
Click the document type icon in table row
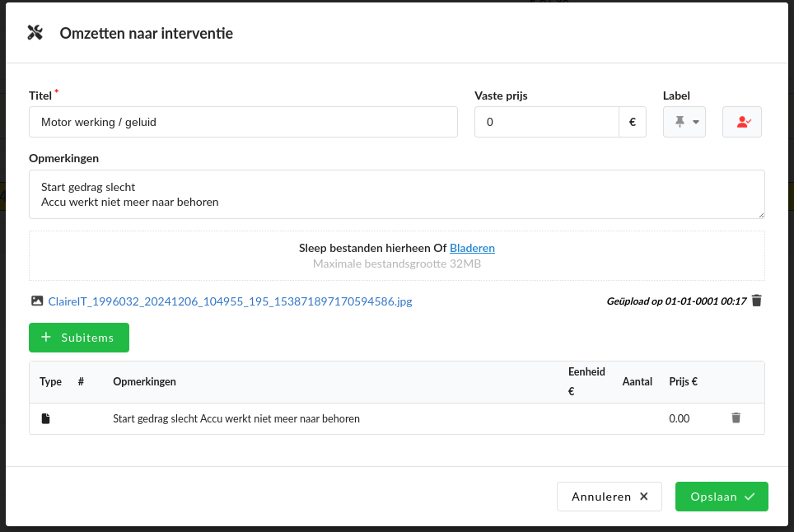(46, 418)
